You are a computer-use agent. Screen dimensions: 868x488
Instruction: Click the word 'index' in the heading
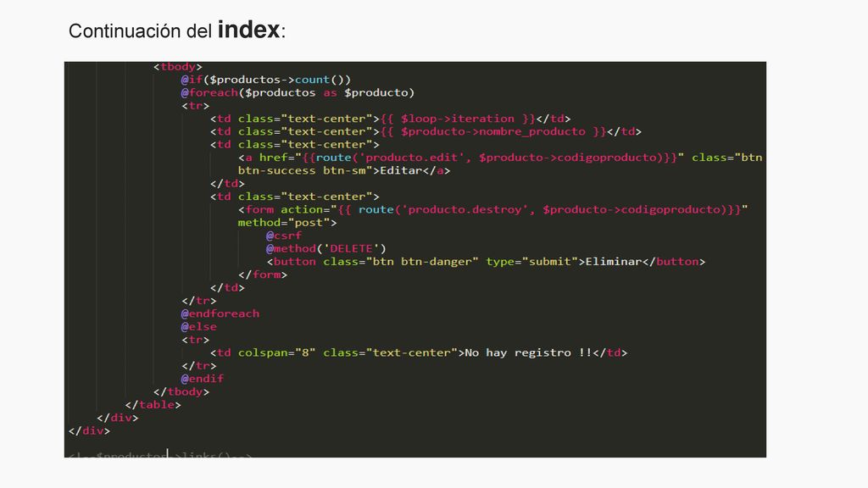point(248,30)
